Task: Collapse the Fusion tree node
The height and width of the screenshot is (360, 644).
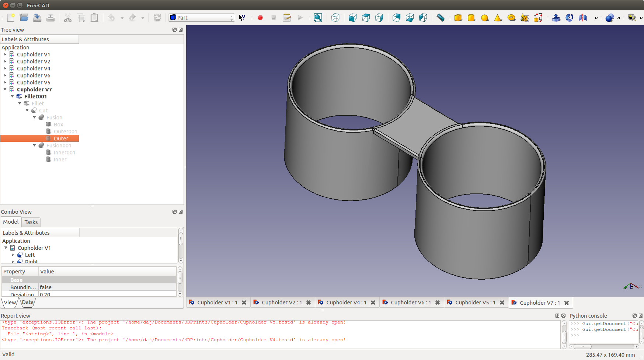Action: click(x=34, y=118)
